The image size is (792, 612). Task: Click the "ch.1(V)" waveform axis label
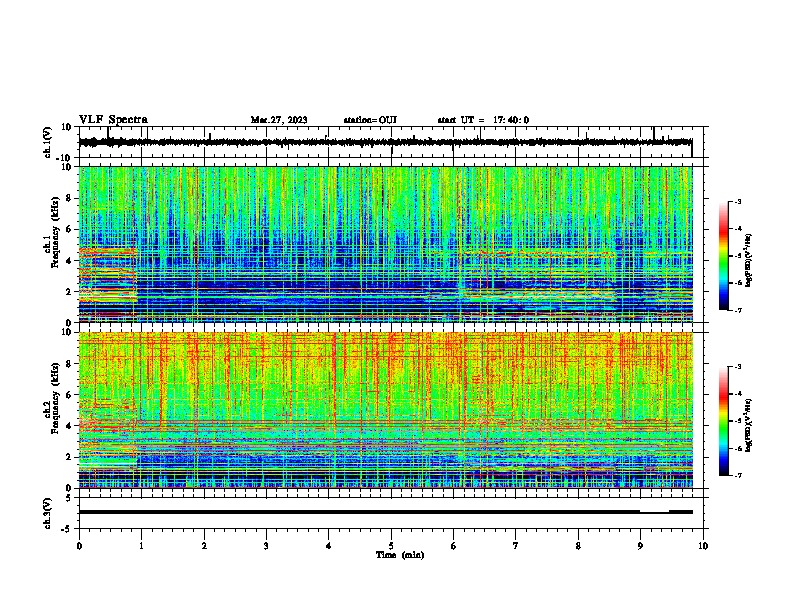pyautogui.click(x=48, y=142)
